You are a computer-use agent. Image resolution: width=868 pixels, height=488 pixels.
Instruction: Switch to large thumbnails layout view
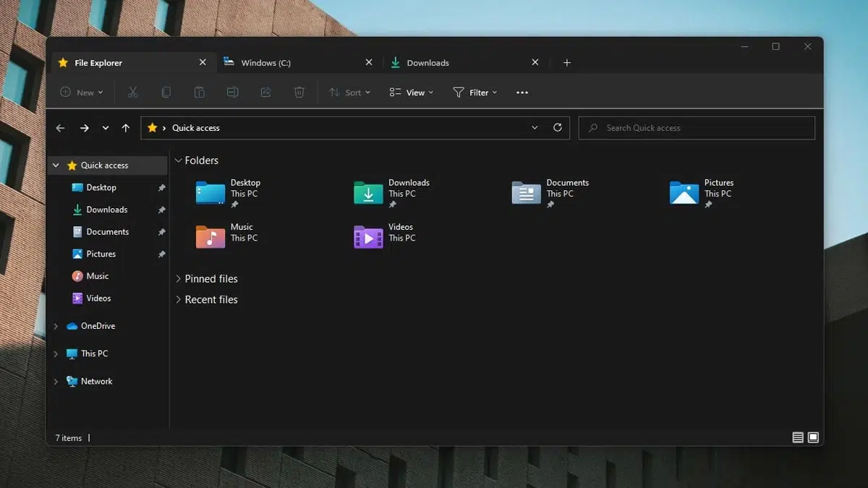813,437
